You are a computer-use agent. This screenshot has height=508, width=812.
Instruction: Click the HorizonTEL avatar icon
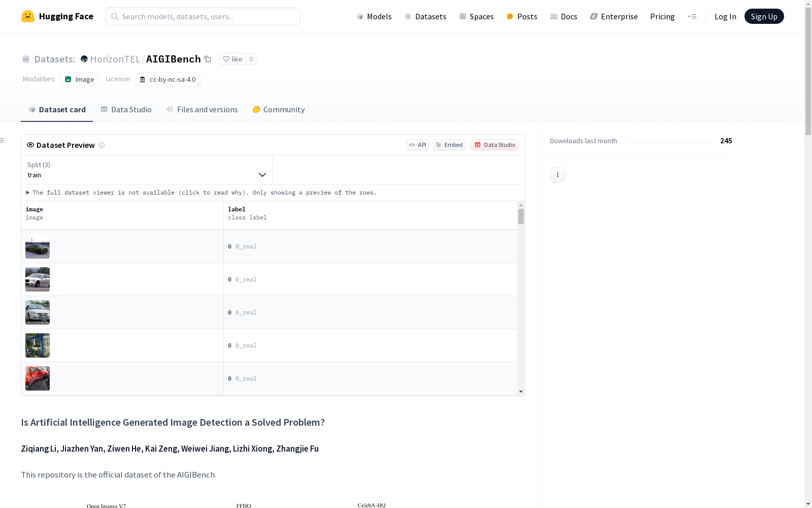pyautogui.click(x=84, y=59)
